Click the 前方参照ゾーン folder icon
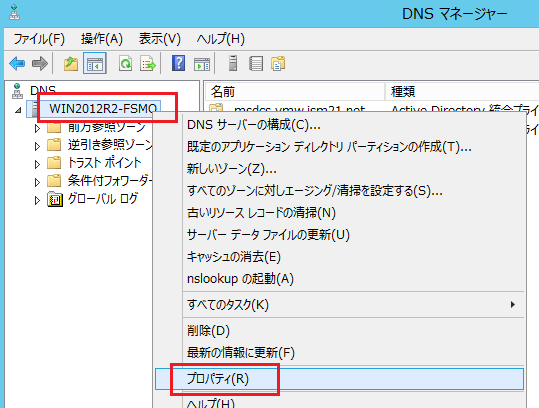 coord(54,128)
